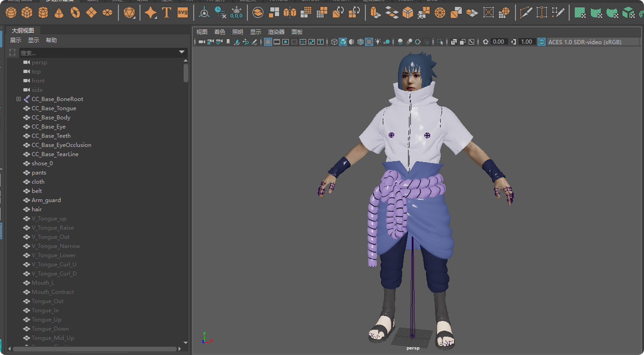Image resolution: width=644 pixels, height=355 pixels.
Task: Click the center pivot shelf icon
Action: pyautogui.click(x=204, y=12)
